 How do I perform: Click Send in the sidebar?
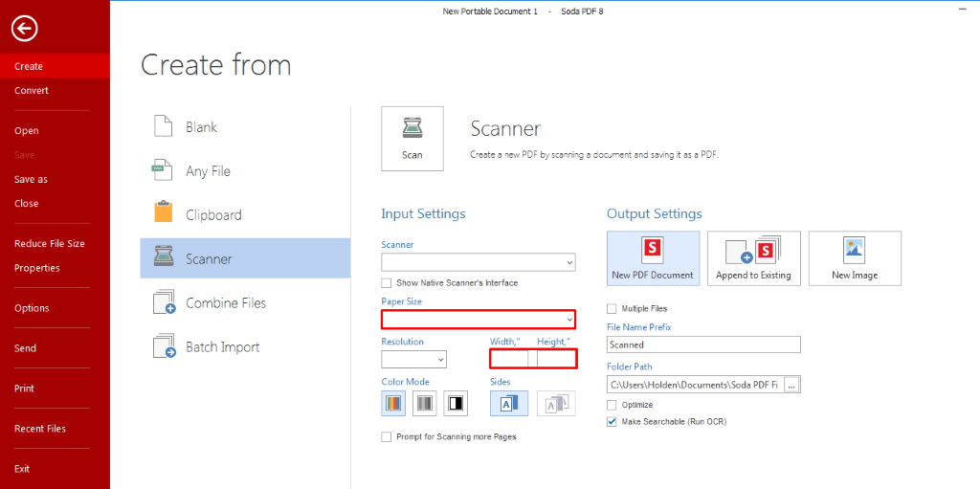click(55, 348)
